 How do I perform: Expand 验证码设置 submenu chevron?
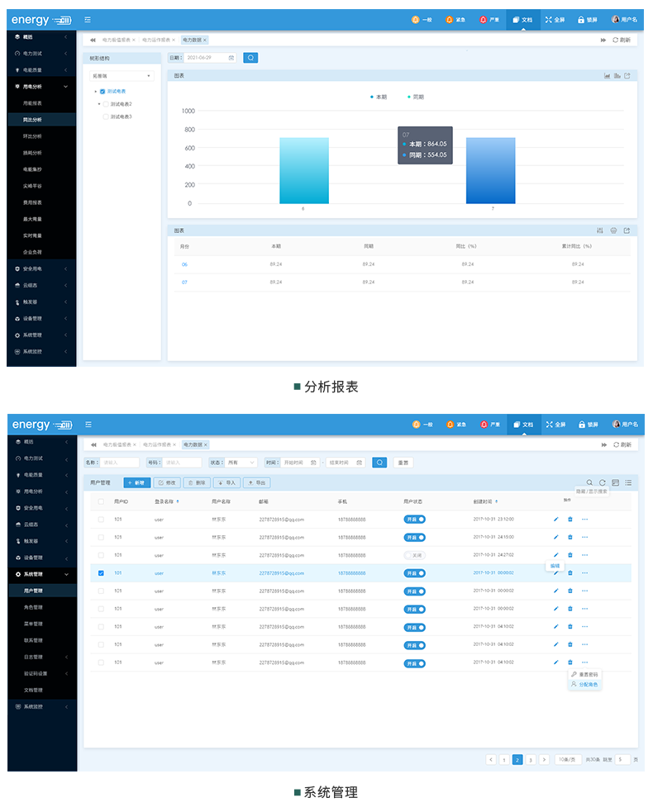[x=66, y=674]
